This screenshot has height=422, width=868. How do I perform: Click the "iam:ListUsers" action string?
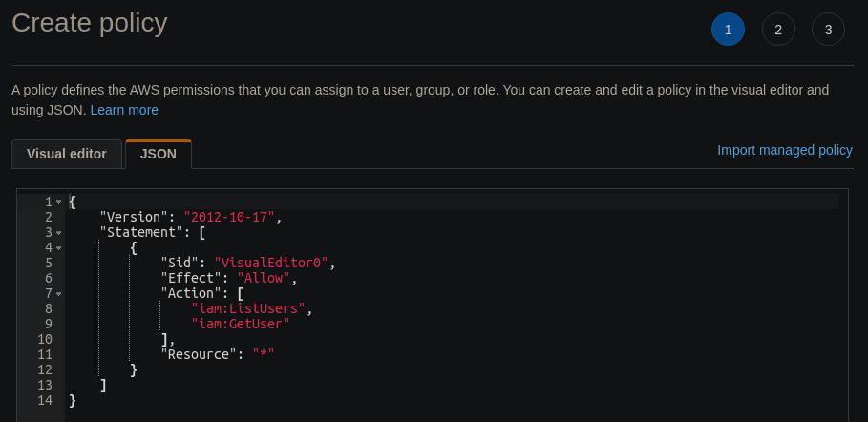pos(248,308)
